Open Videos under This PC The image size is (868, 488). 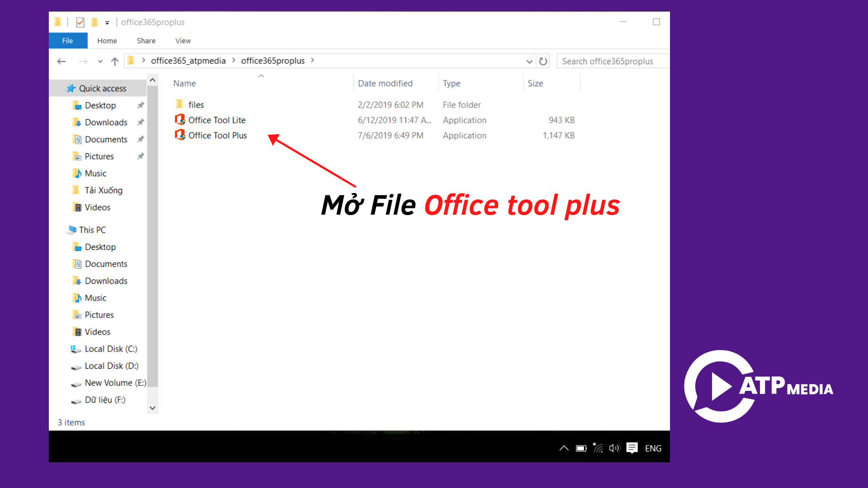[x=98, y=332]
